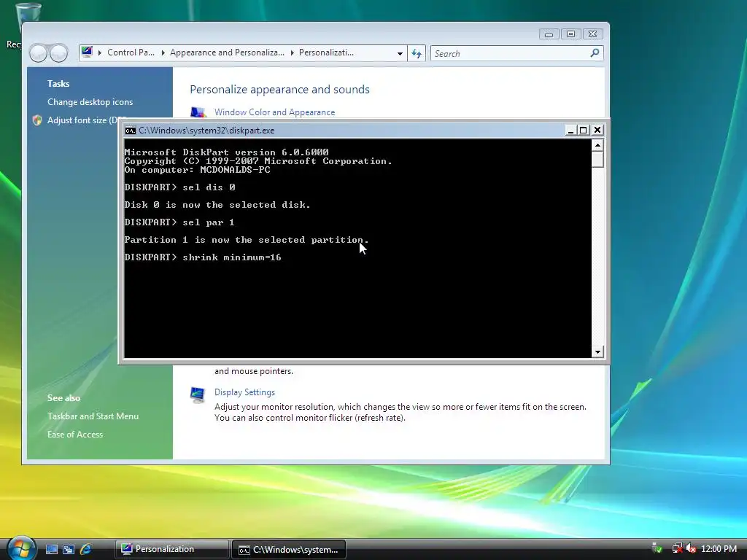Maximize the diskpart console window
The image size is (747, 560).
(x=583, y=130)
